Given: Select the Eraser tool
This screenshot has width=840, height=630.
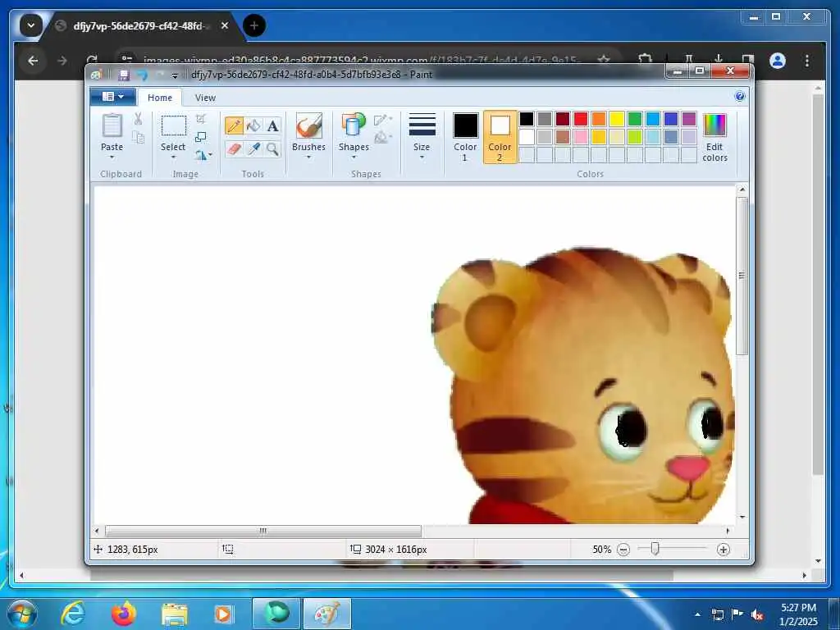Looking at the screenshot, I should 234,148.
